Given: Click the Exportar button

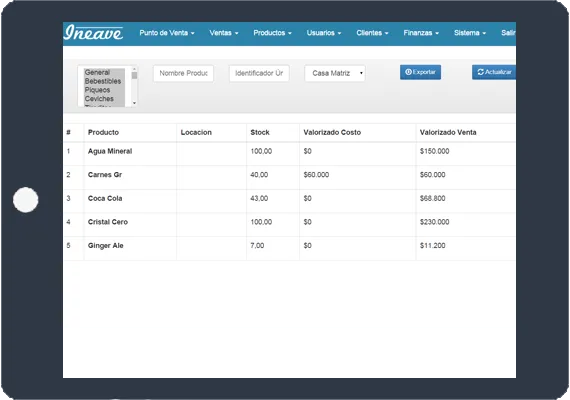Looking at the screenshot, I should pyautogui.click(x=420, y=72).
